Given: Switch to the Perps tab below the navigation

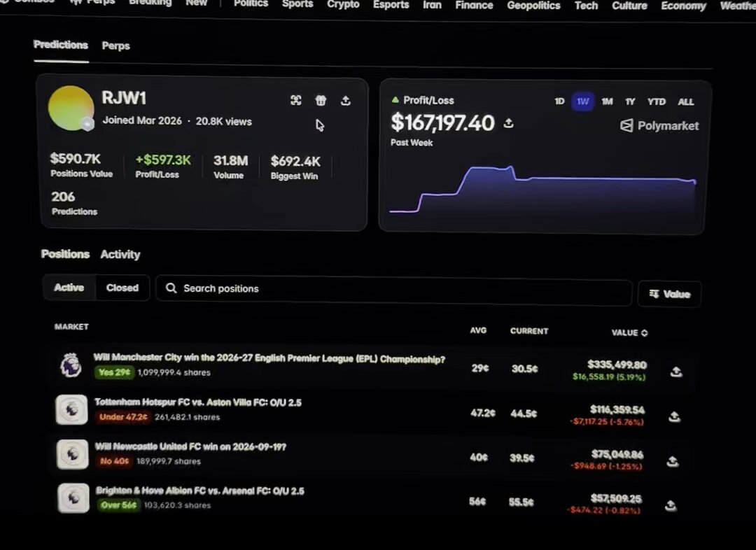Looking at the screenshot, I should pyautogui.click(x=115, y=45).
